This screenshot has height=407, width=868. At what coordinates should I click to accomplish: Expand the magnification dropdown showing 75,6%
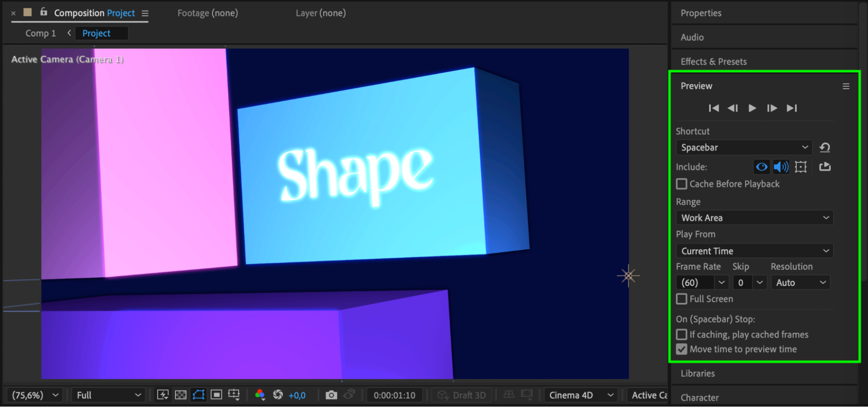pyautogui.click(x=35, y=395)
